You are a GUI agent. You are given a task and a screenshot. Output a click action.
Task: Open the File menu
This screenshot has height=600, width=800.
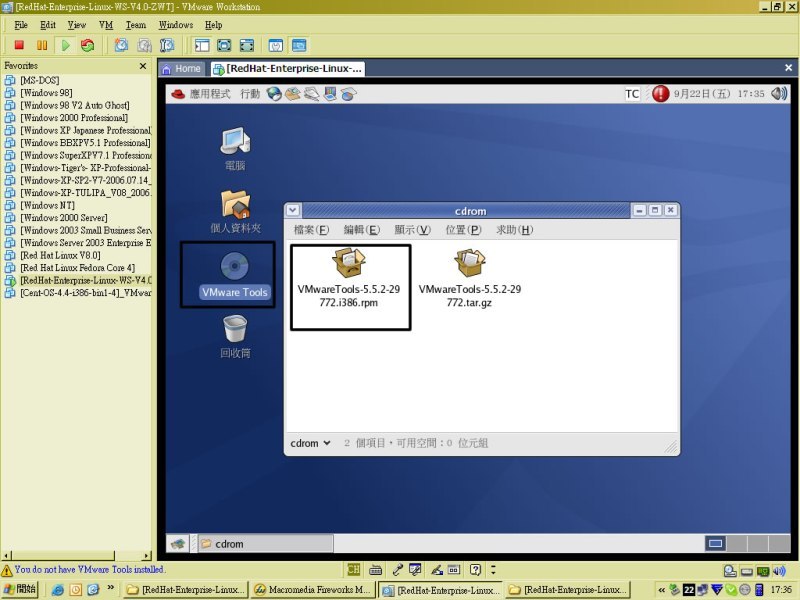click(x=21, y=25)
